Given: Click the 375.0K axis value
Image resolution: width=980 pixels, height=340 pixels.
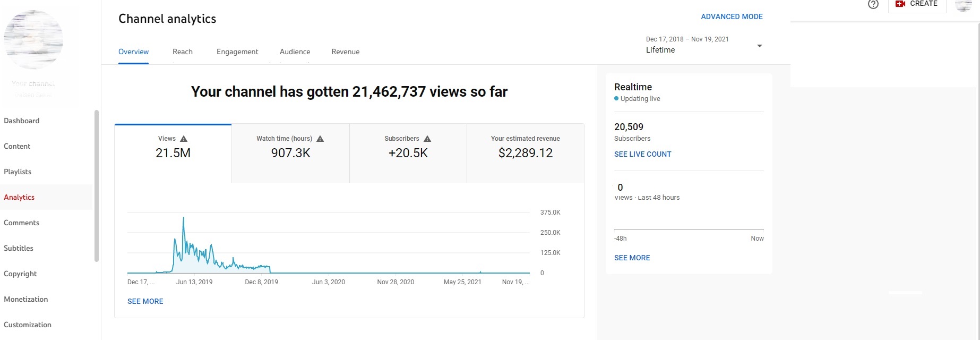Looking at the screenshot, I should (x=551, y=212).
